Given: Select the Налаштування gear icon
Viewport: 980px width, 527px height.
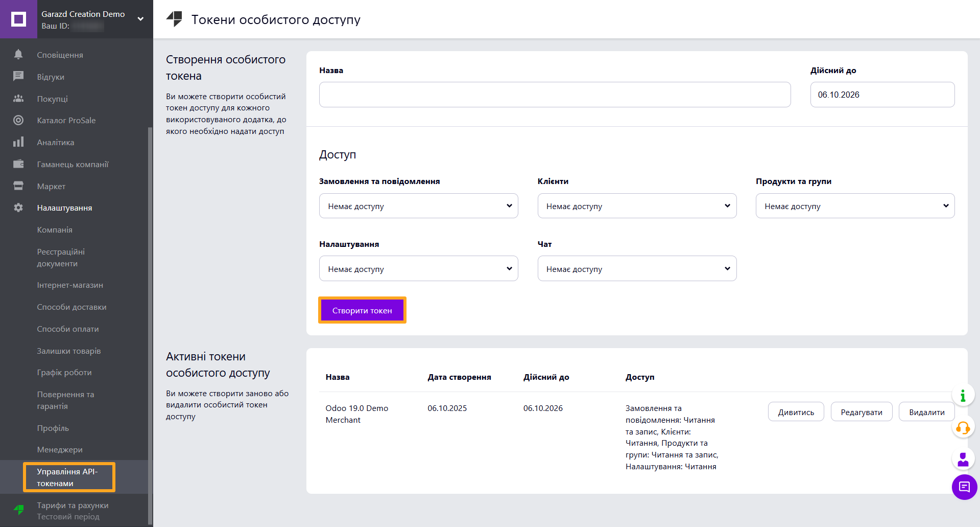Looking at the screenshot, I should pyautogui.click(x=19, y=208).
